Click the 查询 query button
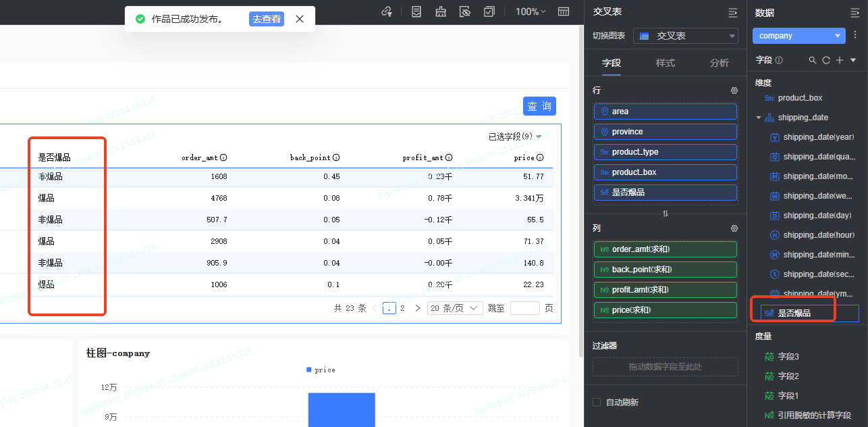This screenshot has height=427, width=868. 539,106
